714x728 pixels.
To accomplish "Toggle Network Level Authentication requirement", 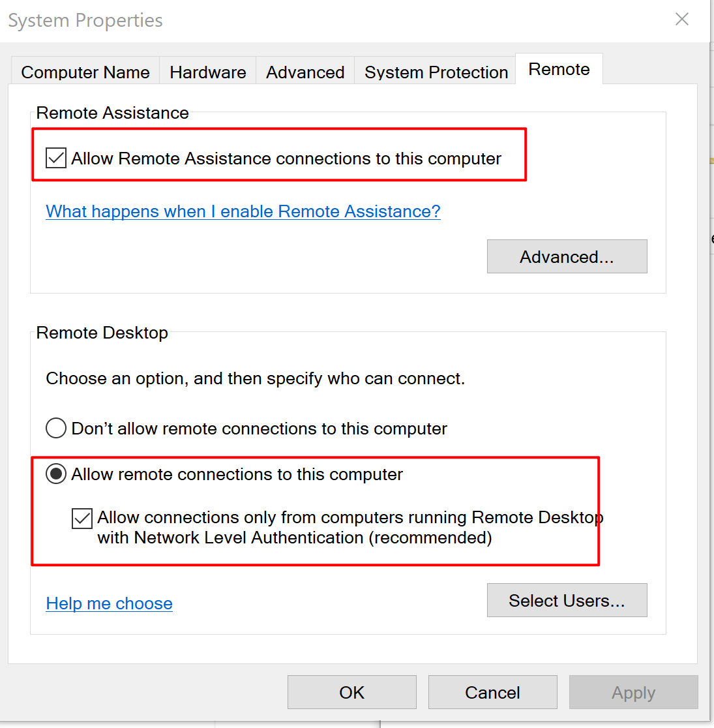I will coord(82,519).
